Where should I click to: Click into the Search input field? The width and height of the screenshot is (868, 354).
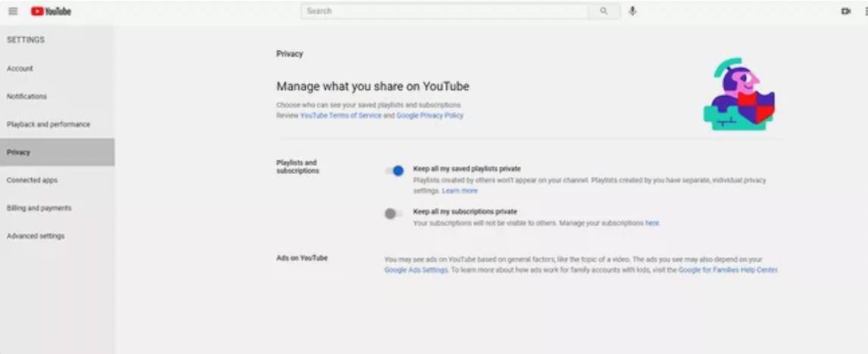click(x=445, y=11)
